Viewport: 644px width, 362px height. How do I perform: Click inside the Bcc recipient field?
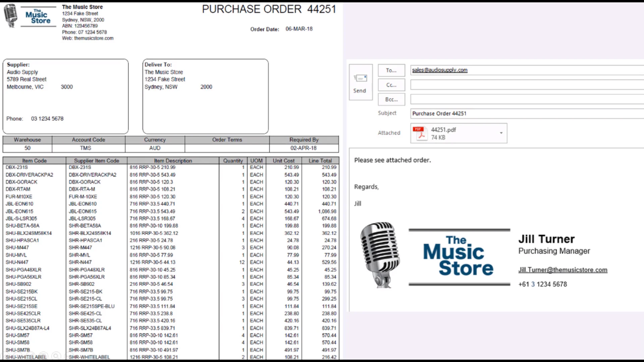tap(527, 100)
